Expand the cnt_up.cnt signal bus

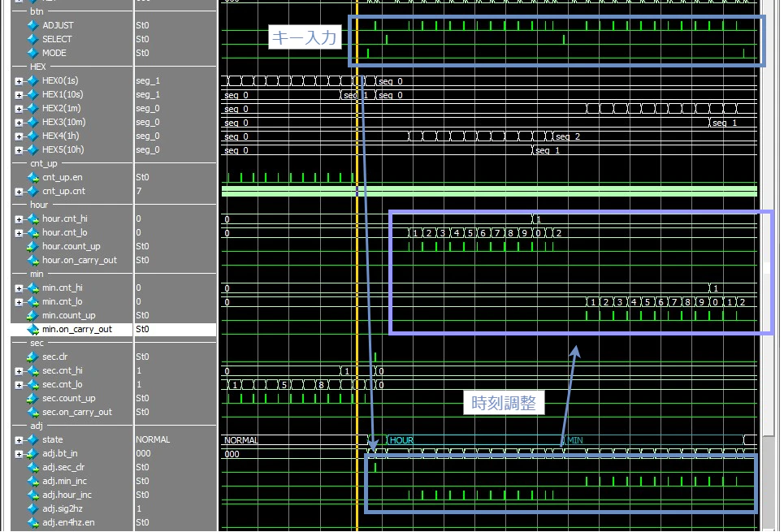(x=19, y=192)
